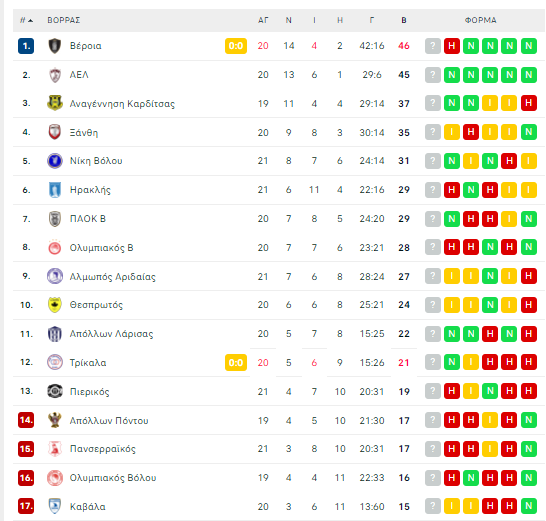Click the live 0:0 badge next to Τρίκαλα
The image size is (546, 521).
tap(236, 363)
